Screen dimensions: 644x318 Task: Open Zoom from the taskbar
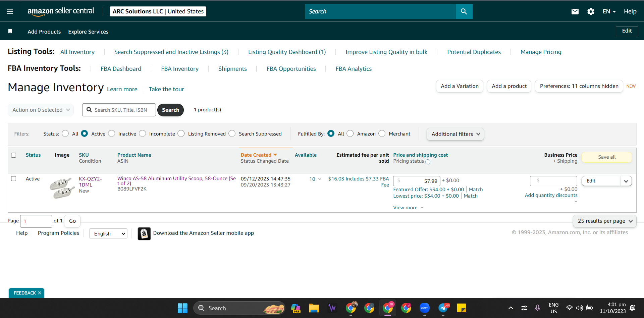pyautogui.click(x=425, y=308)
